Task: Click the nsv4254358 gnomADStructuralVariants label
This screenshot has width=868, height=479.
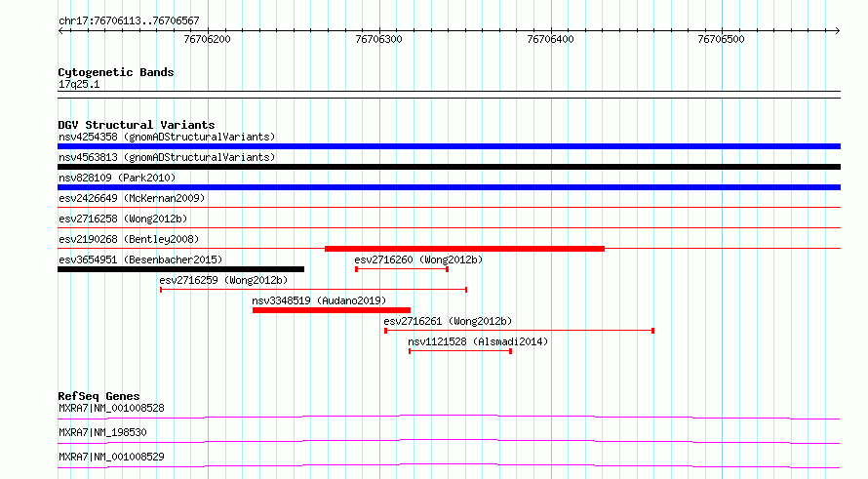Action: pos(167,137)
